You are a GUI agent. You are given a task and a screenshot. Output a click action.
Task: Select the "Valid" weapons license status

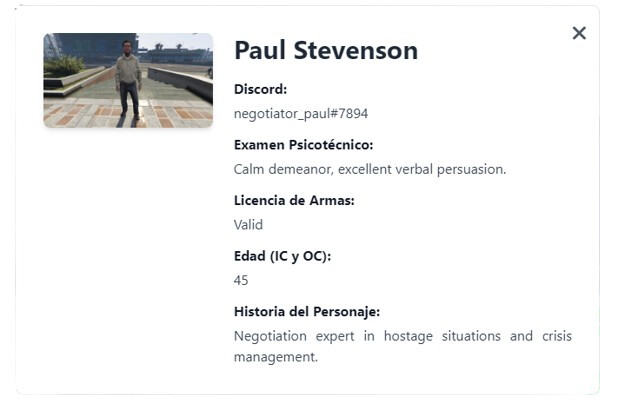pyautogui.click(x=248, y=225)
